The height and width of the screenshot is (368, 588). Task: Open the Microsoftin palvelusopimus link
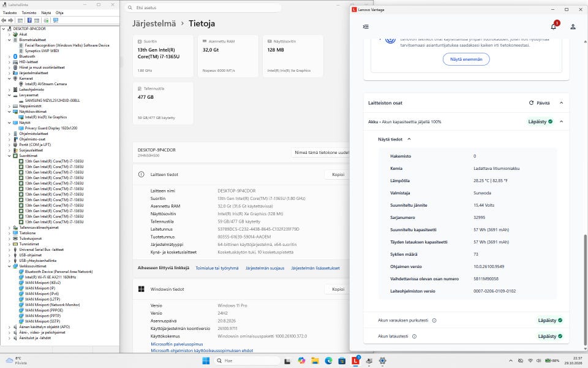pyautogui.click(x=177, y=344)
